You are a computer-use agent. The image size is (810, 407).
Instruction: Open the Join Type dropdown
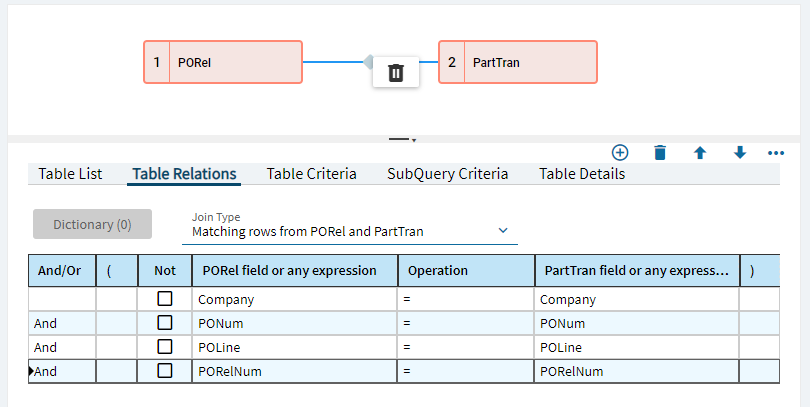click(x=350, y=231)
